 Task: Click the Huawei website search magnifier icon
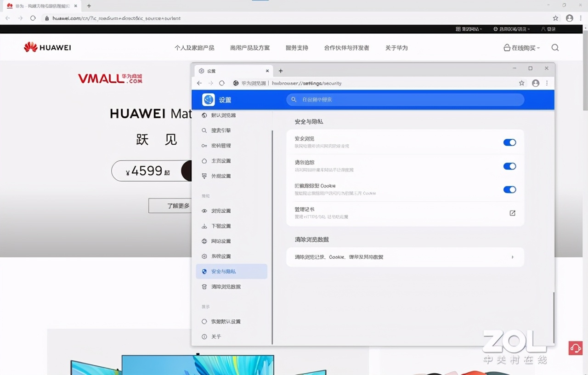point(555,48)
